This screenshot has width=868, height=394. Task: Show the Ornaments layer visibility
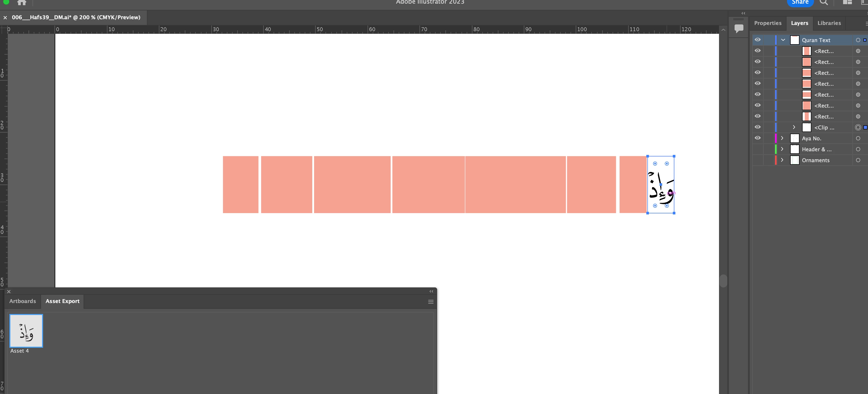click(x=757, y=160)
